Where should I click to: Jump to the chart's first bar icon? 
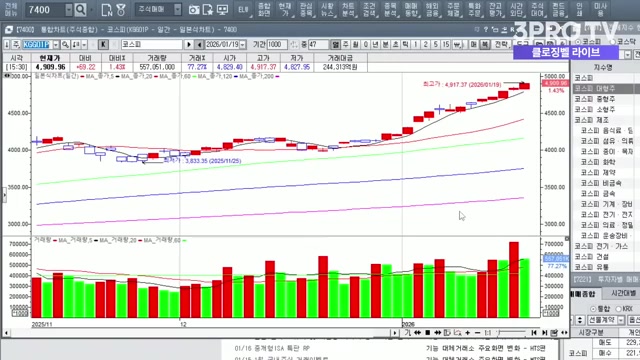[534, 333]
